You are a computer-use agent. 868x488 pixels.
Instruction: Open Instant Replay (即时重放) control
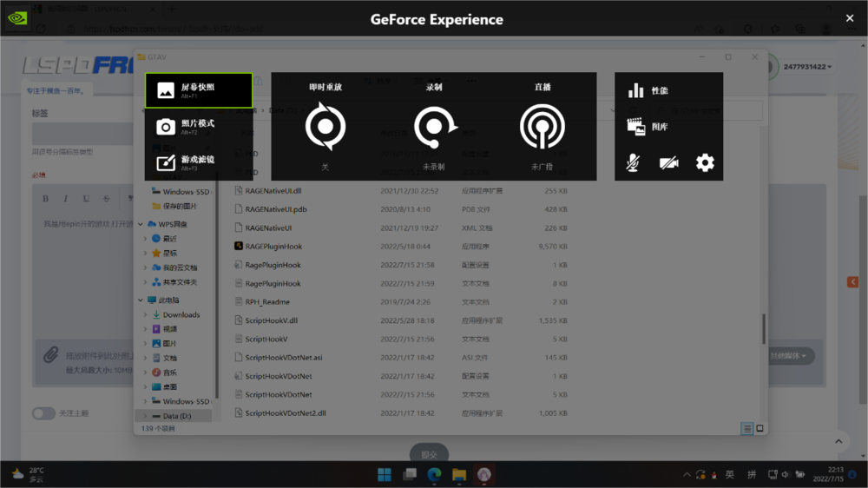click(325, 126)
